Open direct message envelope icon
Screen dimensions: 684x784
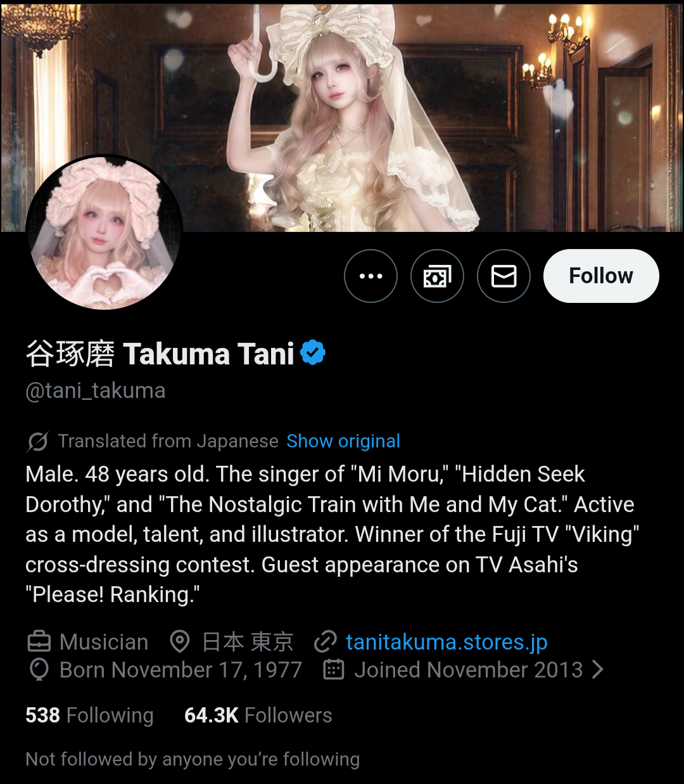tap(503, 276)
